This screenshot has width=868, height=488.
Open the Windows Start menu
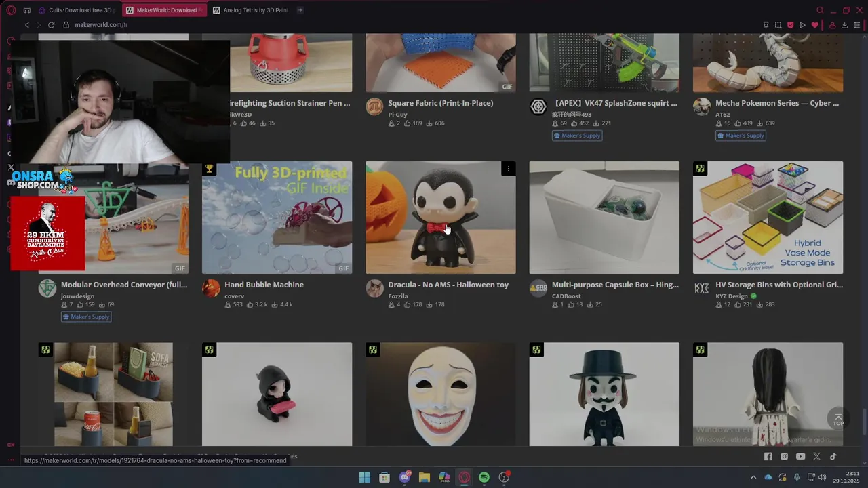pos(365,477)
